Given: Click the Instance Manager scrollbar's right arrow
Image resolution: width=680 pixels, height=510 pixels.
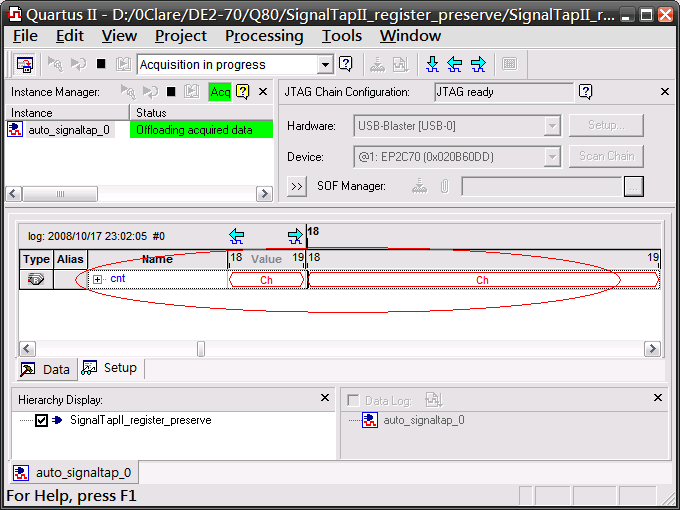Looking at the screenshot, I should (x=264, y=193).
